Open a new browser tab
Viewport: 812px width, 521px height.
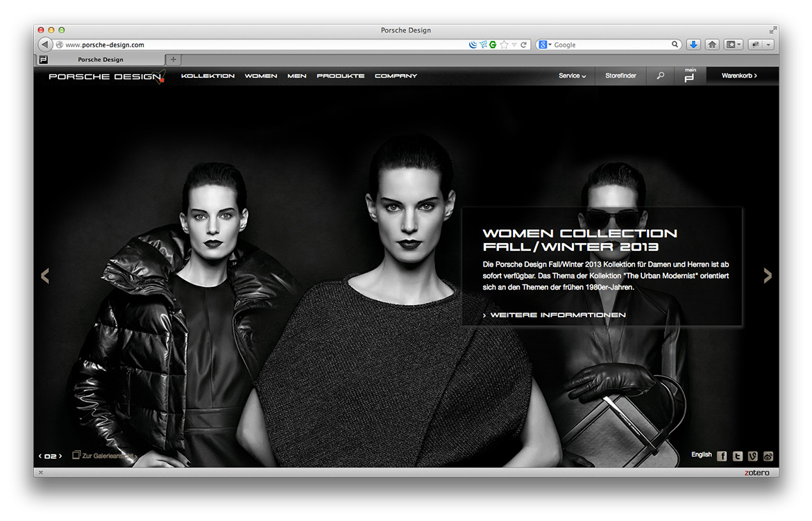tap(174, 60)
